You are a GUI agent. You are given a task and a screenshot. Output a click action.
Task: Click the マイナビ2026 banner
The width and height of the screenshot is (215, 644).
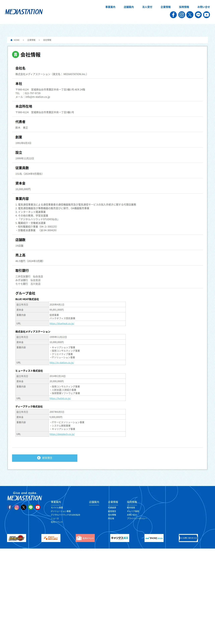coord(154,538)
